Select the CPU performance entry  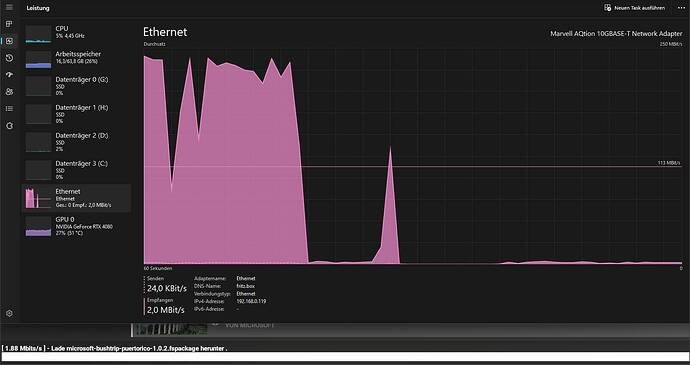click(77, 33)
